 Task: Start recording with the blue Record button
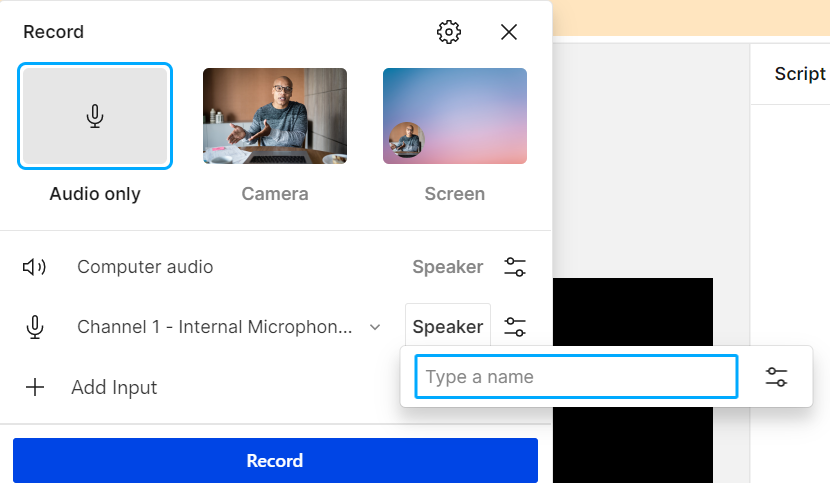(275, 460)
